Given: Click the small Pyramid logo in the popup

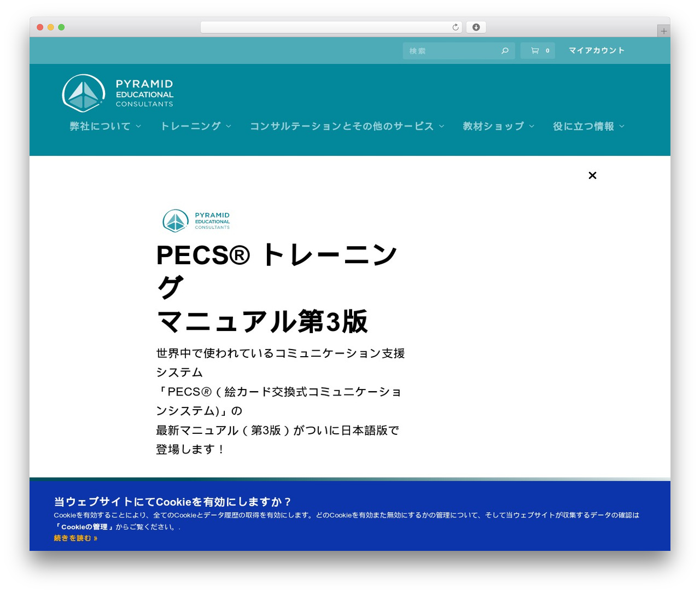Looking at the screenshot, I should tap(196, 221).
